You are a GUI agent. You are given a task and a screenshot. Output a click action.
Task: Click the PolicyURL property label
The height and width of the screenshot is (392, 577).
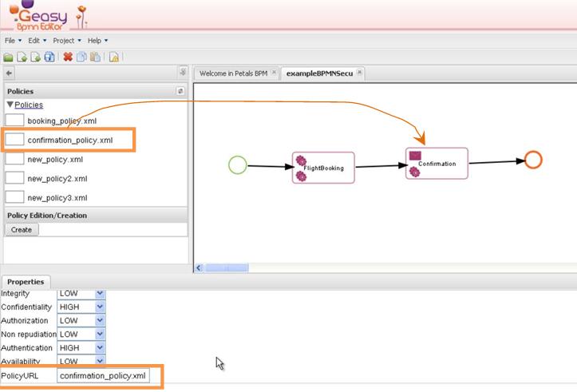click(x=19, y=376)
